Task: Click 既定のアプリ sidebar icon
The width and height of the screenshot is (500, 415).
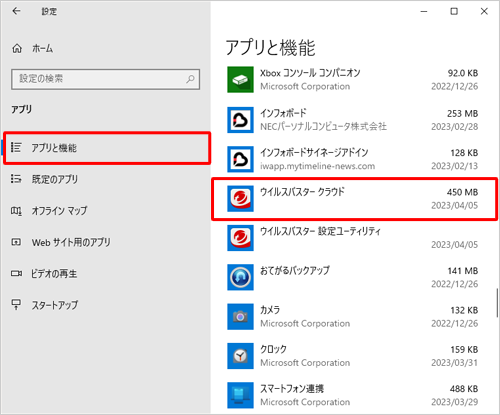Action: 16,179
